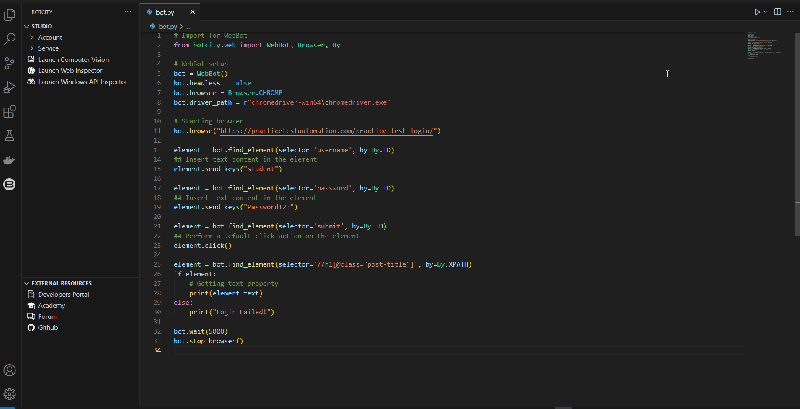800x409 pixels.
Task: Click the Web Inspector globe icon
Action: [31, 71]
